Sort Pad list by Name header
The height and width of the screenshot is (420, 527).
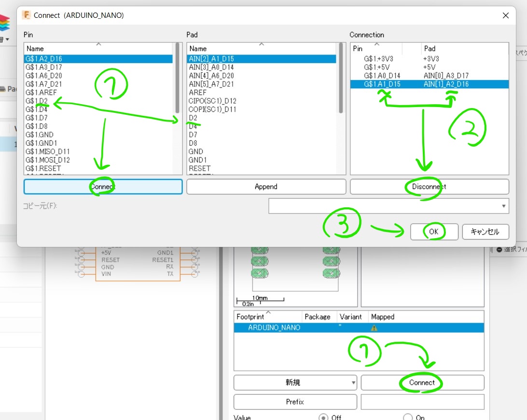[262, 48]
